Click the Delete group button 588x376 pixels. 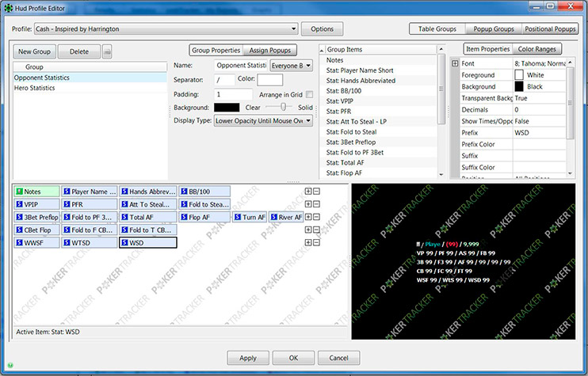click(x=79, y=51)
